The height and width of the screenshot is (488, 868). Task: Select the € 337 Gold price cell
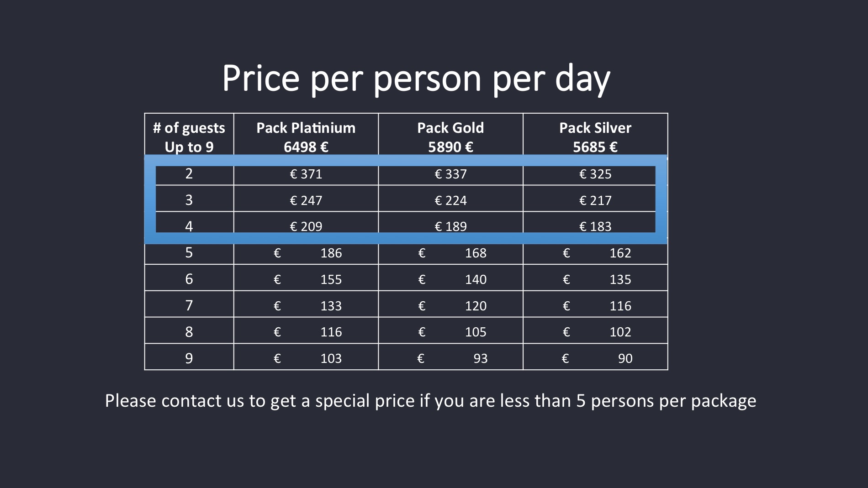pos(450,174)
